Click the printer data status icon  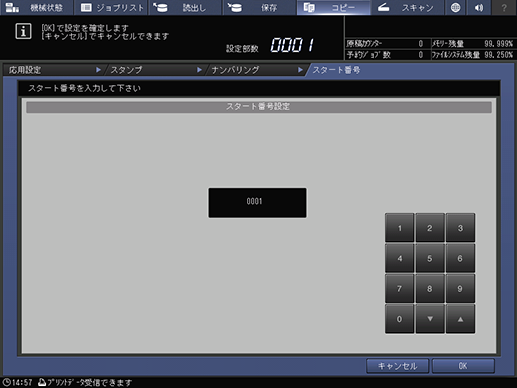pos(42,382)
